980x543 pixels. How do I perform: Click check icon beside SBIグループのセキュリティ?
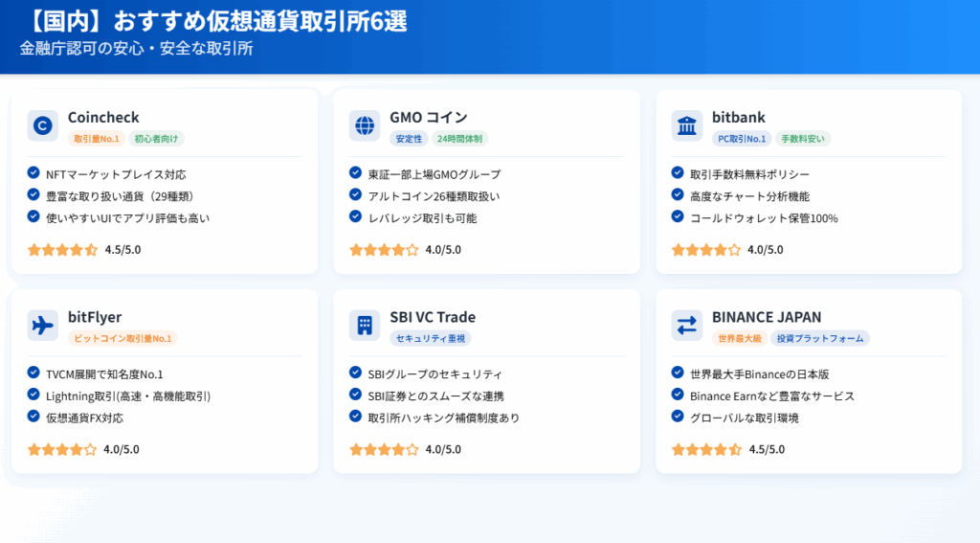click(x=356, y=373)
